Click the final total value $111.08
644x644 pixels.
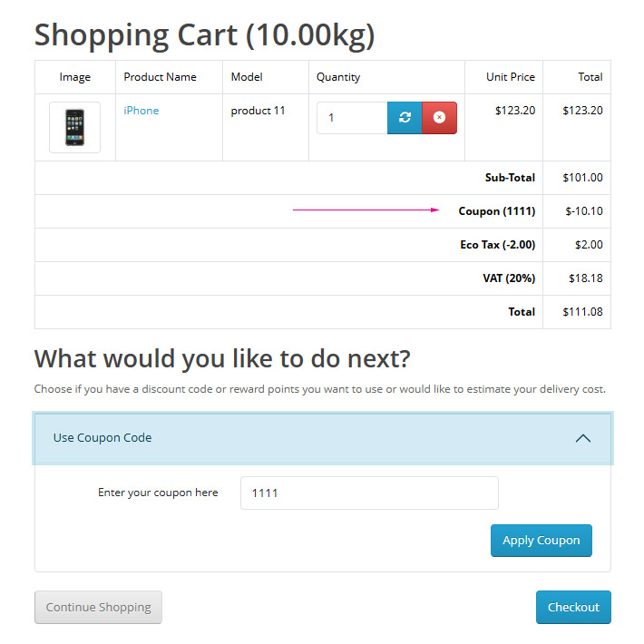point(583,312)
